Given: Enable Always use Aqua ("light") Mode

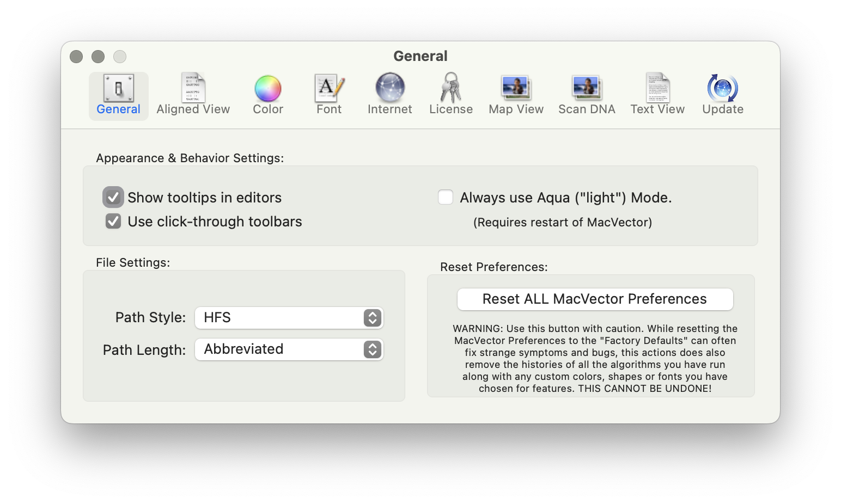Looking at the screenshot, I should [445, 197].
